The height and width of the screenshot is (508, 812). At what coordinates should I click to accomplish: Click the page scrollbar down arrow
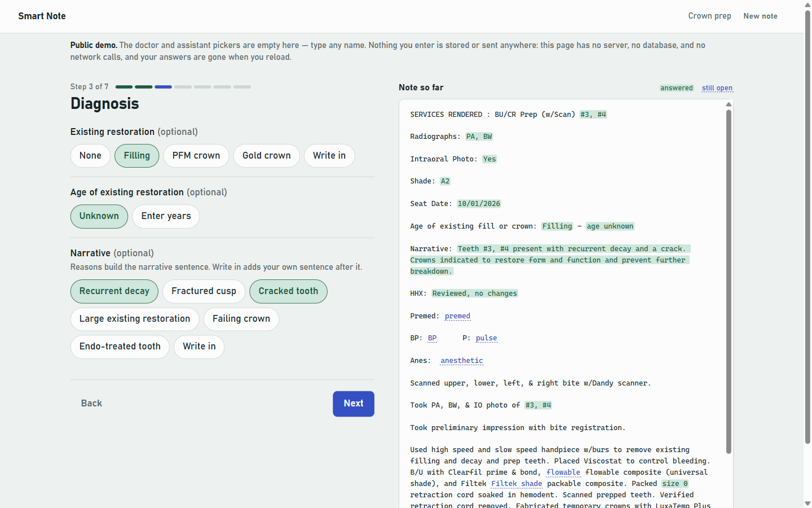click(x=807, y=503)
